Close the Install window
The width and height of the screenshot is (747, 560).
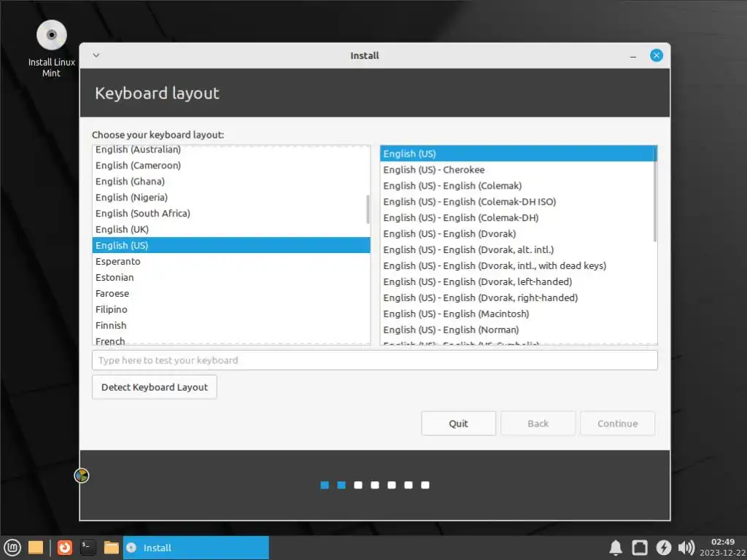tap(656, 55)
